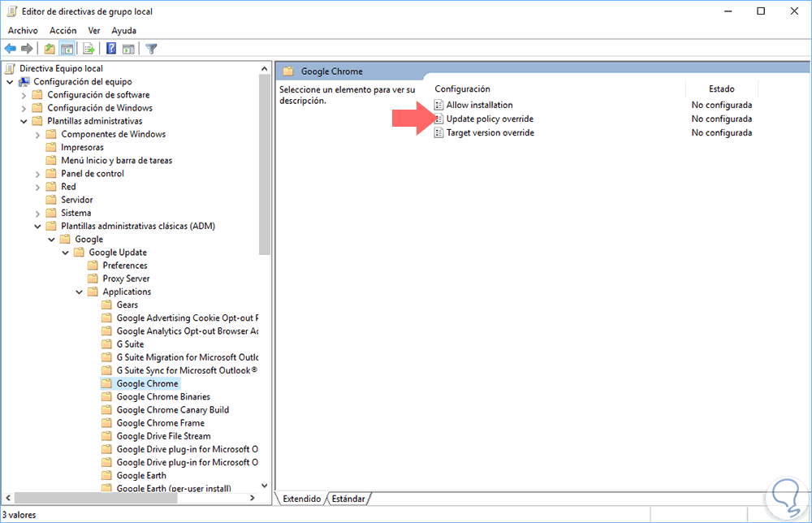Select the G Suite folder

pos(130,344)
